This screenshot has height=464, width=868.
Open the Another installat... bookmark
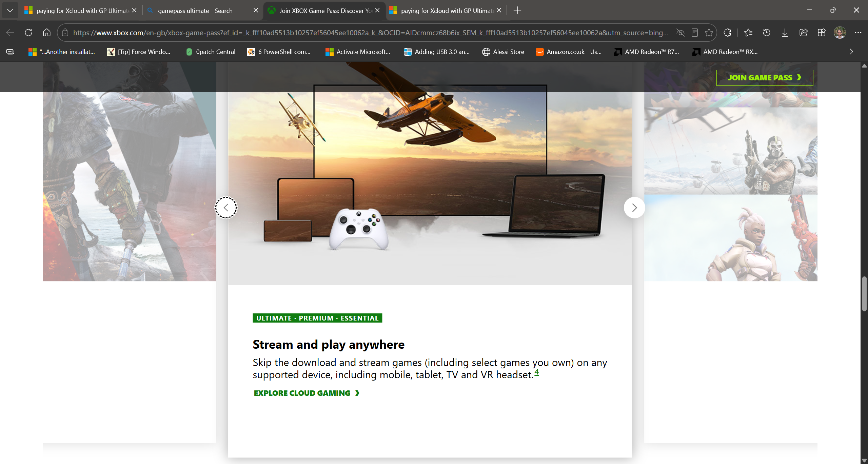point(62,52)
